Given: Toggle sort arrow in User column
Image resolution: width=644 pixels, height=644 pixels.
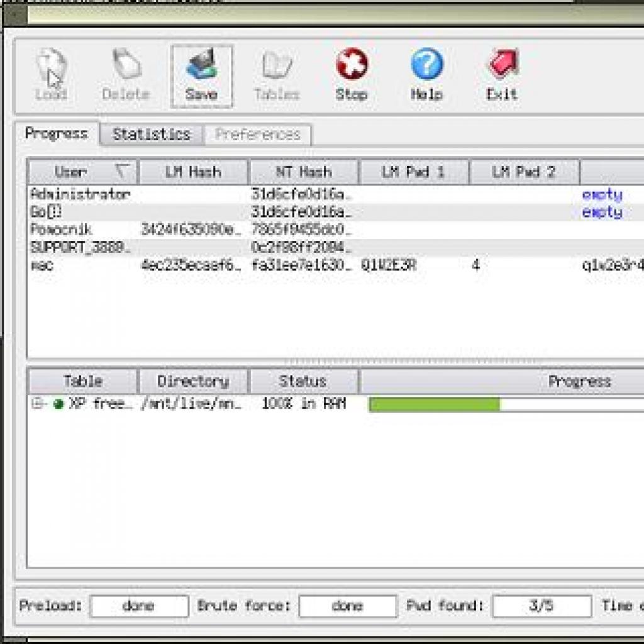Looking at the screenshot, I should pyautogui.click(x=122, y=171).
